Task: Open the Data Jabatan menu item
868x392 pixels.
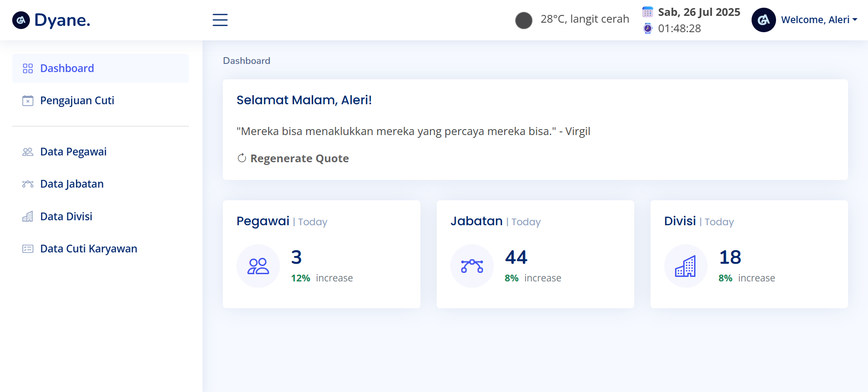Action: [72, 184]
